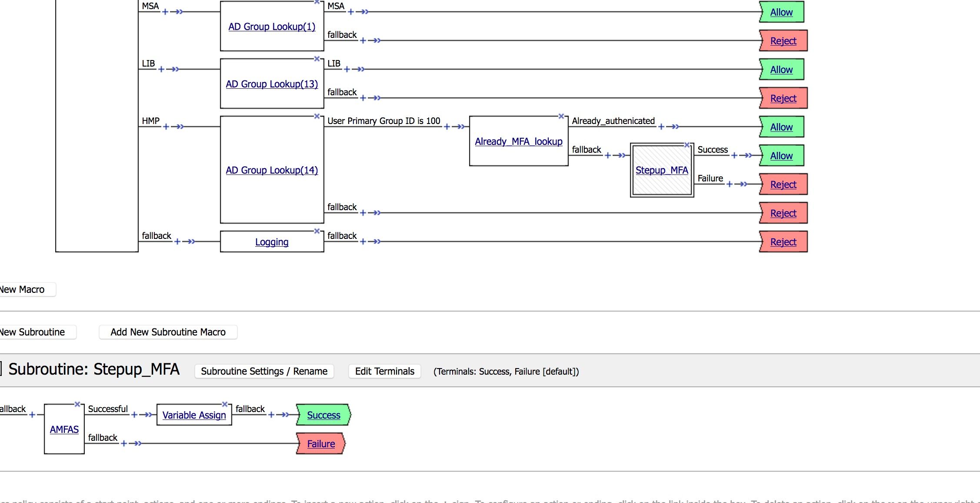The width and height of the screenshot is (980, 503).
Task: Delete the AMFAS action using x
Action: (x=77, y=404)
